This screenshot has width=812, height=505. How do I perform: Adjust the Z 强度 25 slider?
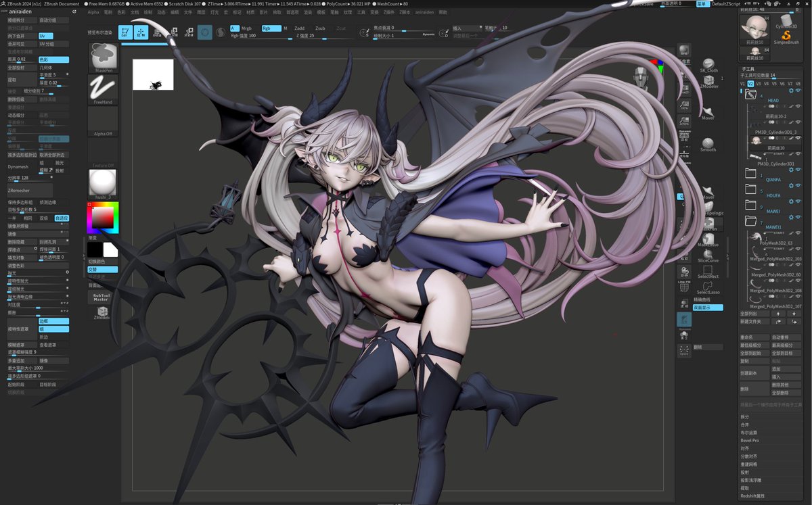pyautogui.click(x=322, y=35)
